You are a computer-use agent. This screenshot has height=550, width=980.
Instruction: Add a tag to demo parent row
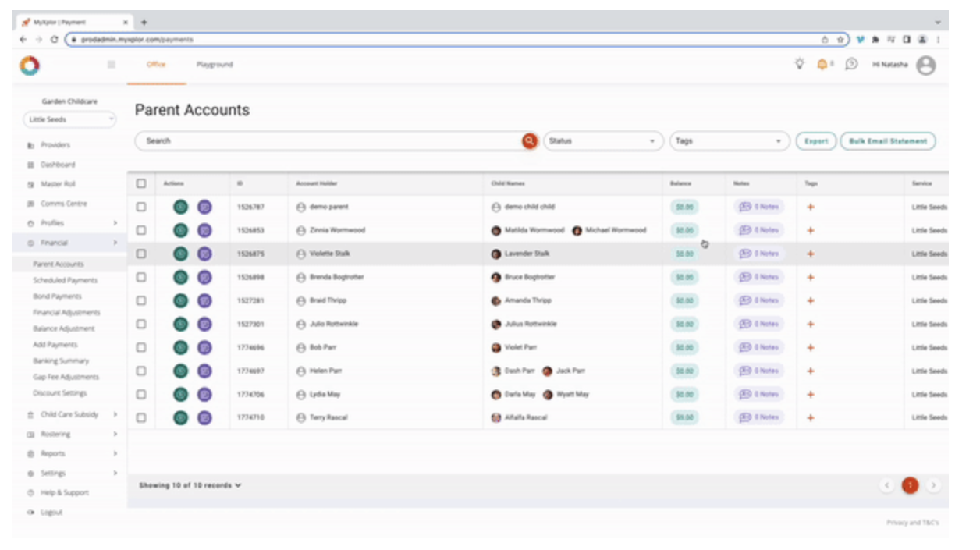pos(811,207)
